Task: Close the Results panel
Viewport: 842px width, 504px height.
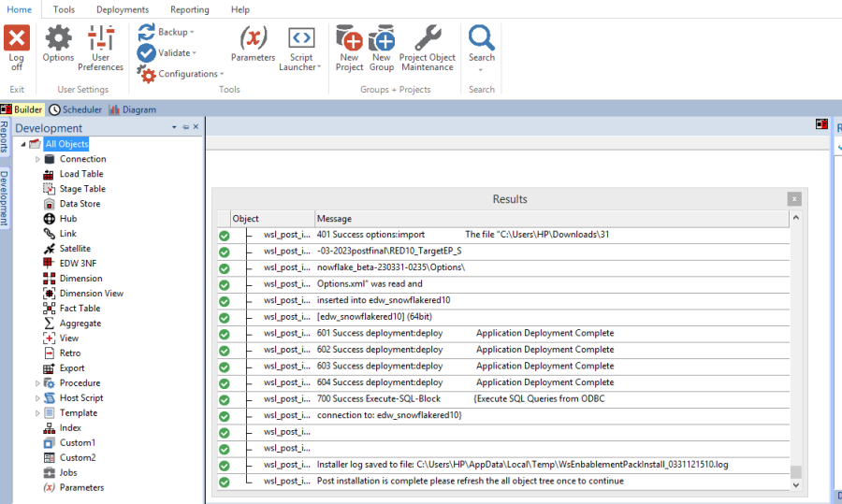Action: click(793, 199)
